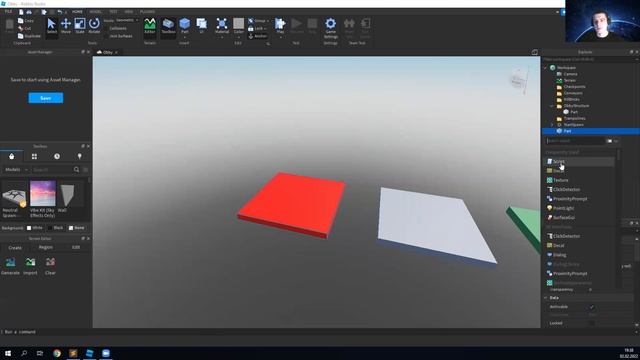Expand the StartSpawn node

552,125
